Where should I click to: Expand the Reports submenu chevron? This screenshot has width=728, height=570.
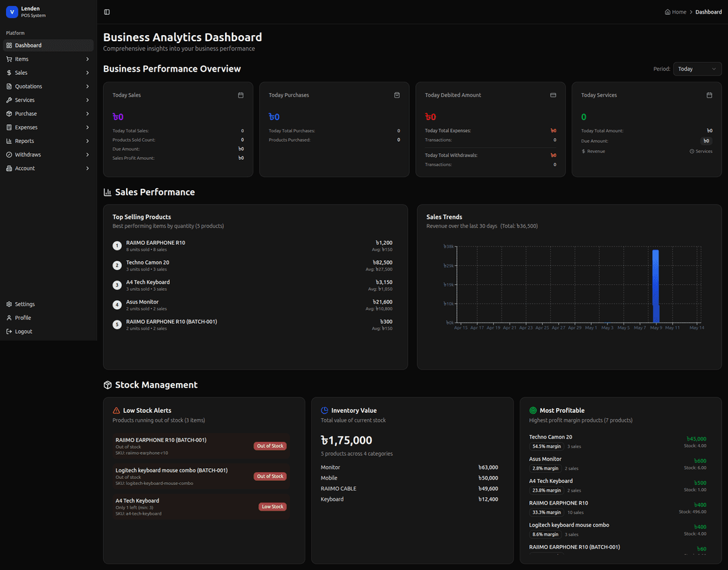(87, 141)
